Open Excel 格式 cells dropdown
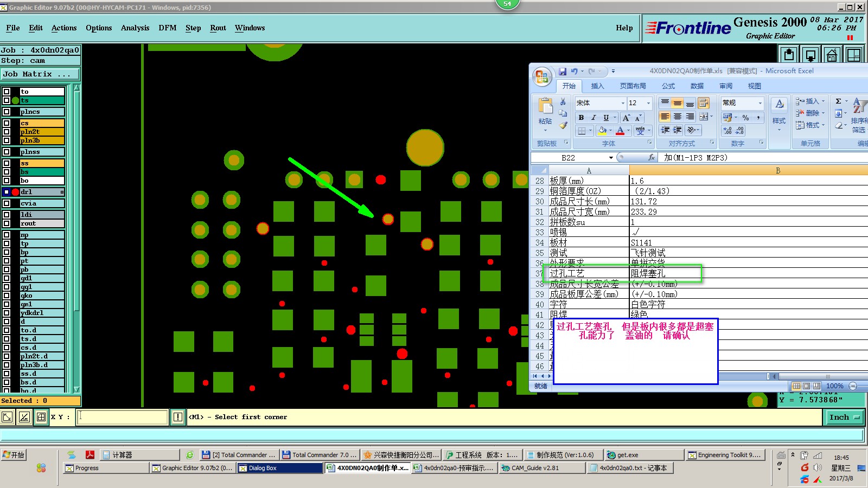Viewport: 868px width, 488px height. click(810, 125)
